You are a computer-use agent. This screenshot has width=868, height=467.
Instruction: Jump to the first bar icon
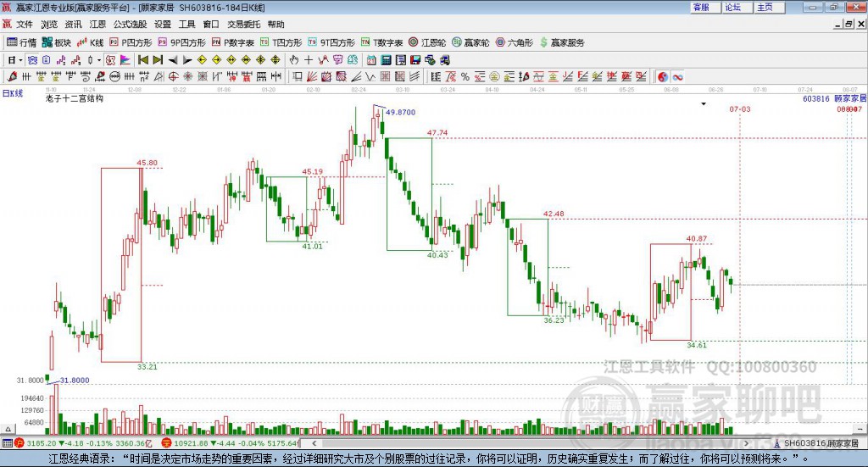(142, 60)
